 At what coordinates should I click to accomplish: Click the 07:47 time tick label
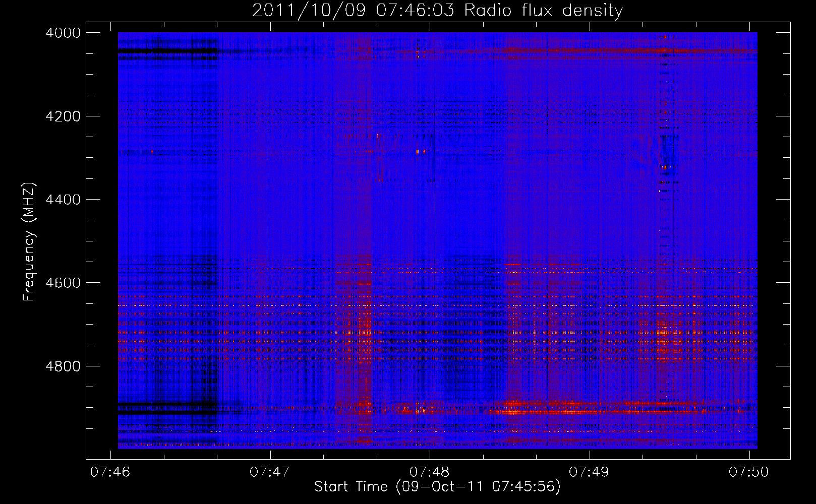click(270, 472)
